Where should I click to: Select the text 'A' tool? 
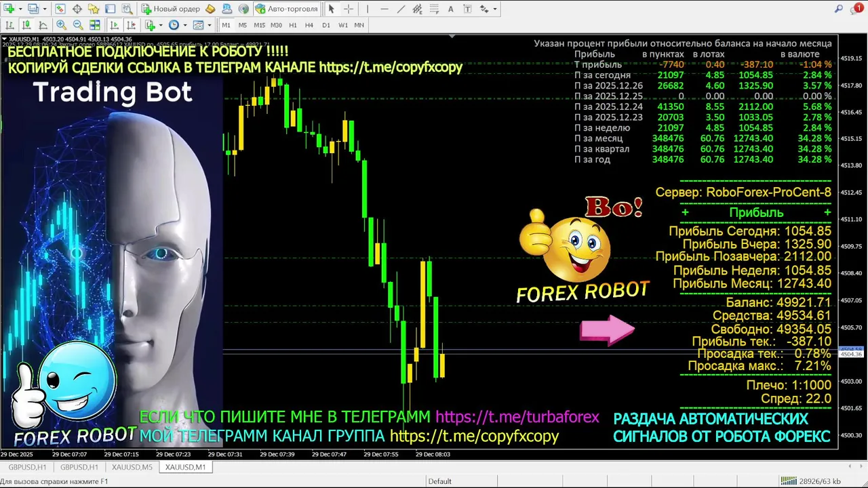(x=451, y=9)
